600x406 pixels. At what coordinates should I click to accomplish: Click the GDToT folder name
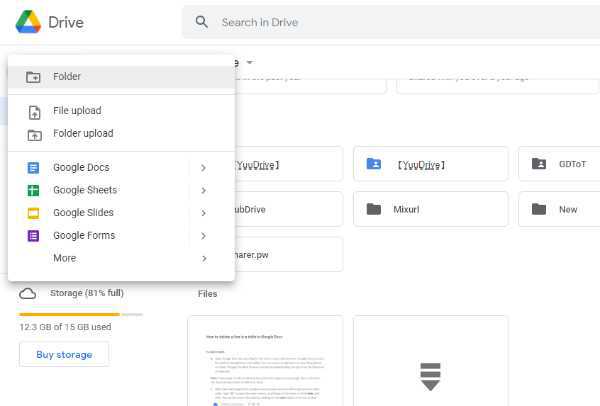click(572, 164)
